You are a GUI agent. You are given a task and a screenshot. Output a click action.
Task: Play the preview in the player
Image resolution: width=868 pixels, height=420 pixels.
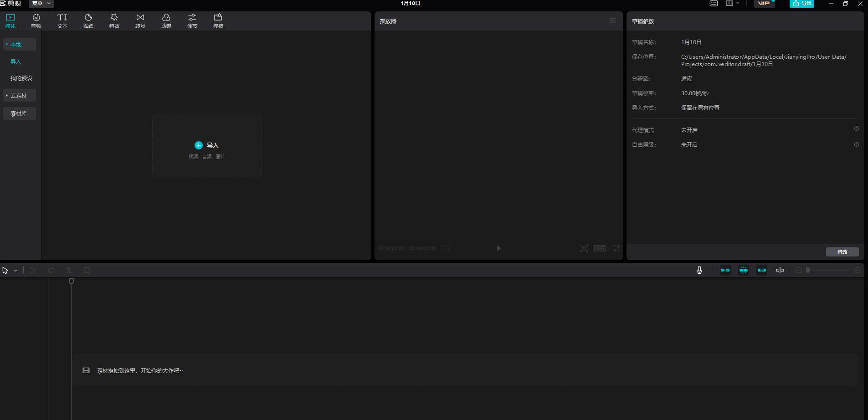click(499, 248)
